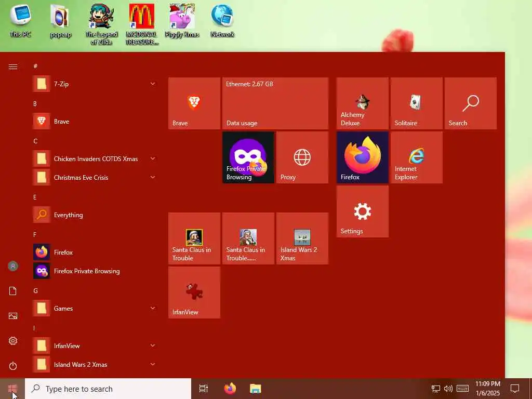Open File Explorer from the taskbar
This screenshot has width=532, height=399.
click(256, 389)
